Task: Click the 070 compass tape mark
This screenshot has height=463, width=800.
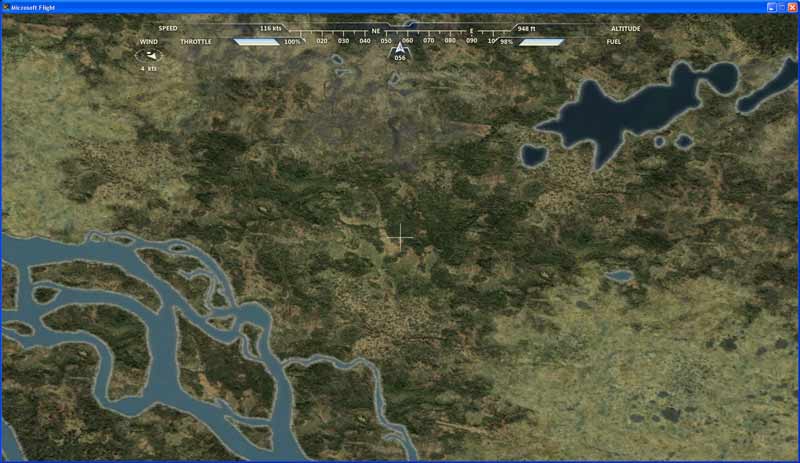Action: point(429,40)
